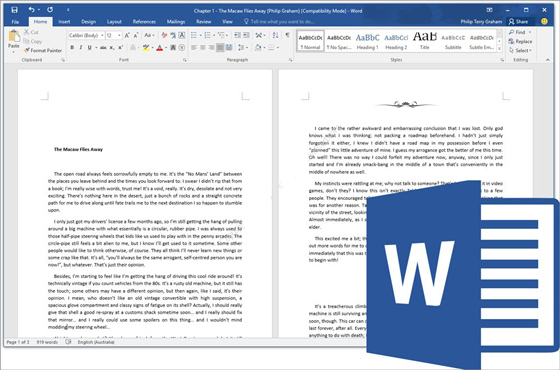
Task: Click the Ribbon Display Options icon in title bar
Action: coord(490,10)
